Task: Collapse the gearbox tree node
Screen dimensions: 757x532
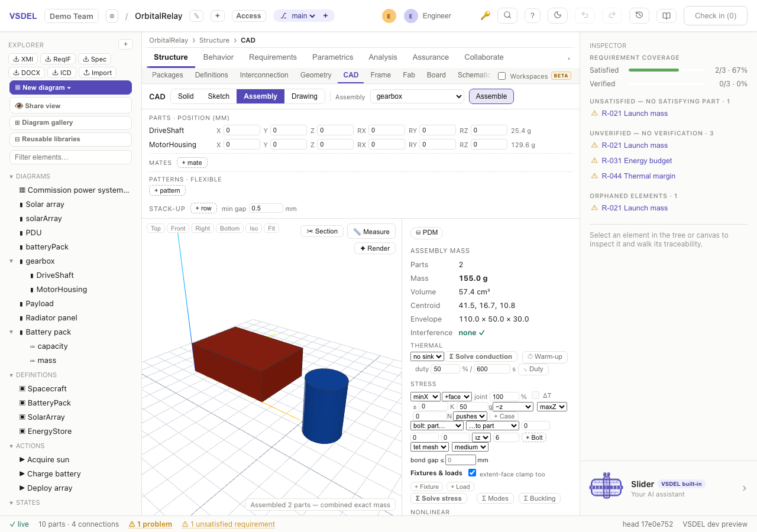Action: (11, 261)
